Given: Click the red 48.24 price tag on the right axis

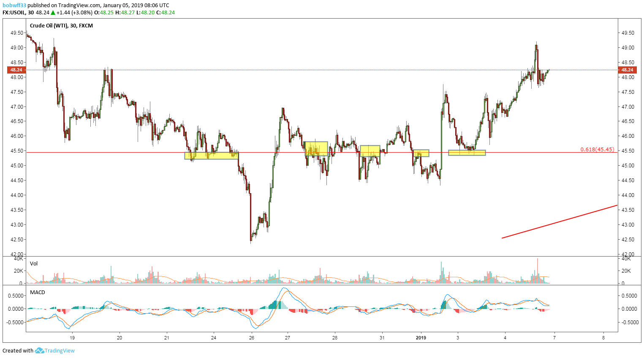Looking at the screenshot, I should pos(627,70).
